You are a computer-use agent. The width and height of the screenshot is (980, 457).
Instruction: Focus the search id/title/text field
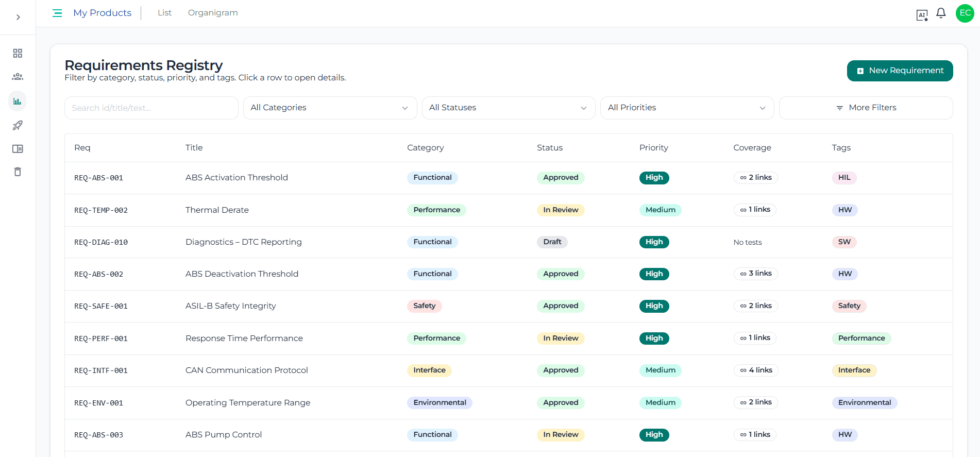(151, 108)
